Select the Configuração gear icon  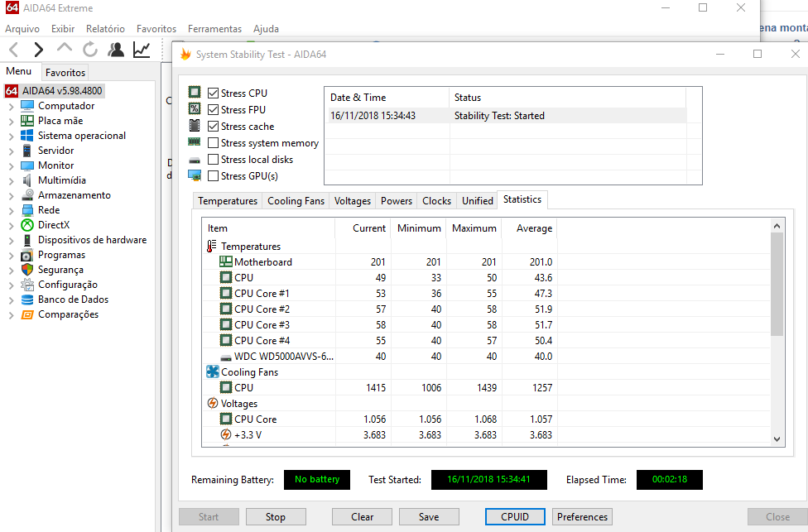[27, 285]
